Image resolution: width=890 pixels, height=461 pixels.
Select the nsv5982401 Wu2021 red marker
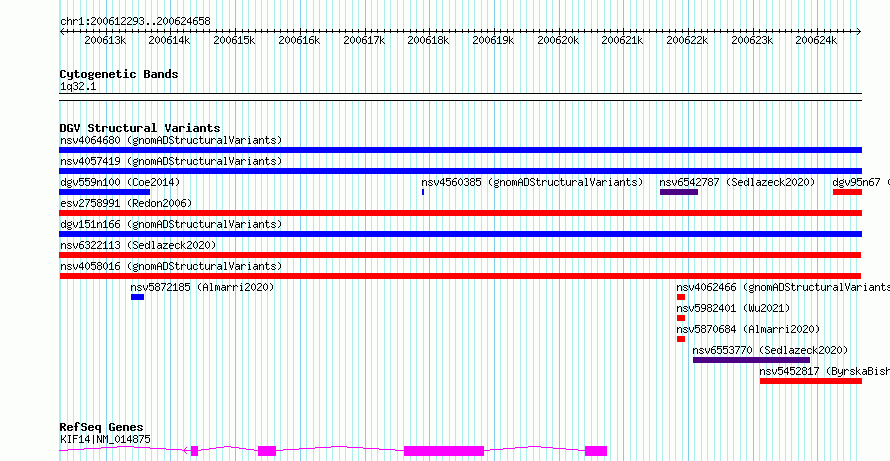tap(681, 318)
